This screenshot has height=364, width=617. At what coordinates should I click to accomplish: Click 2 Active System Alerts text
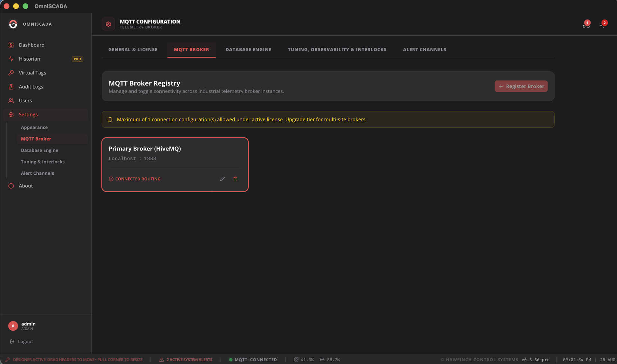pos(189,360)
